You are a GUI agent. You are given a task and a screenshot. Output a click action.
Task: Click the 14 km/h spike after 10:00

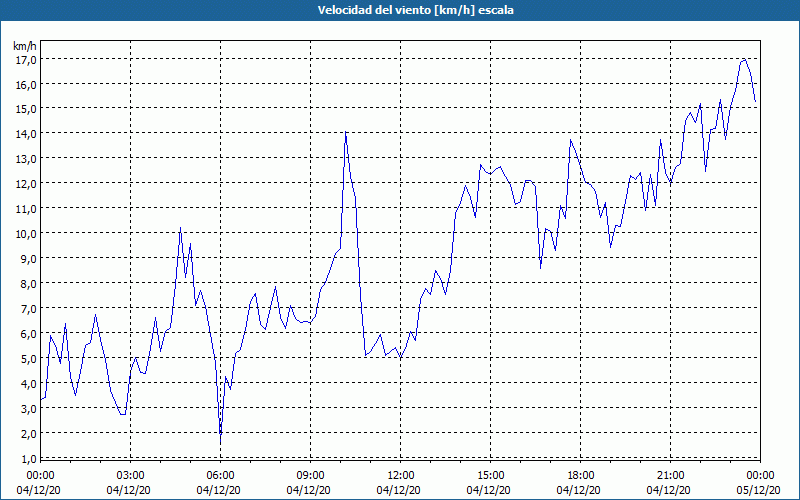(346, 133)
